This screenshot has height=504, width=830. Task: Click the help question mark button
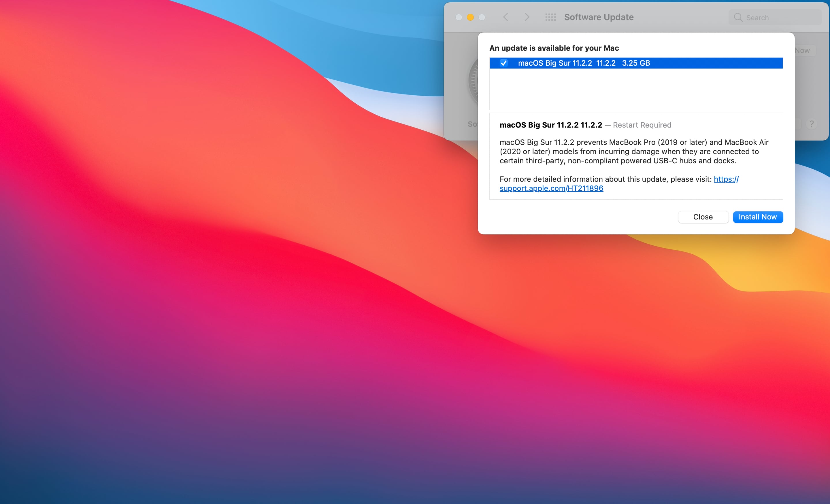point(812,124)
